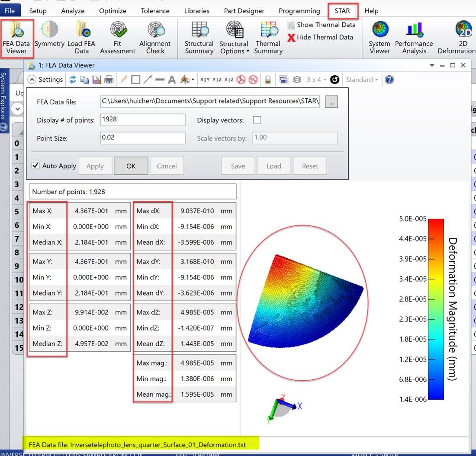Click the circular reset-view toolbar icon
This screenshot has width=476, height=456.
click(334, 80)
